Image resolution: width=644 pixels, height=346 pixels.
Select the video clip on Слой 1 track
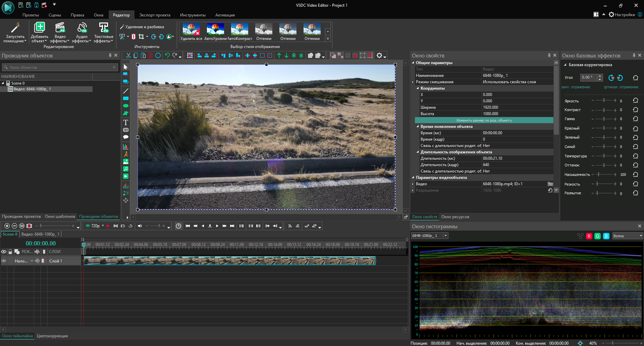tap(230, 261)
